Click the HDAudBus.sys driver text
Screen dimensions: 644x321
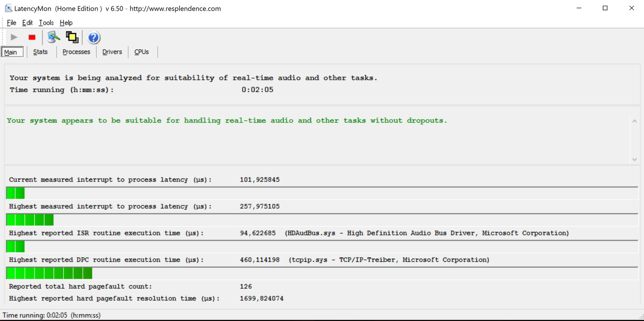(x=427, y=233)
